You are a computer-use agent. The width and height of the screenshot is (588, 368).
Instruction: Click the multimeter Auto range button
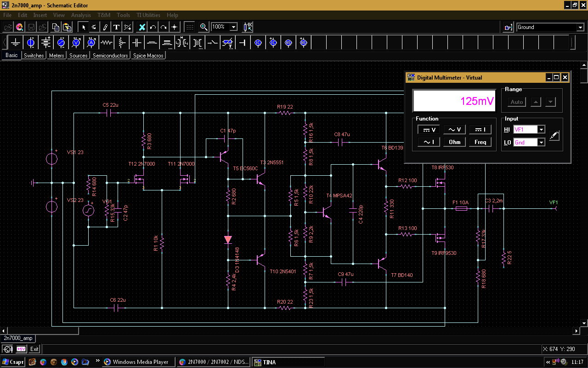pos(517,102)
